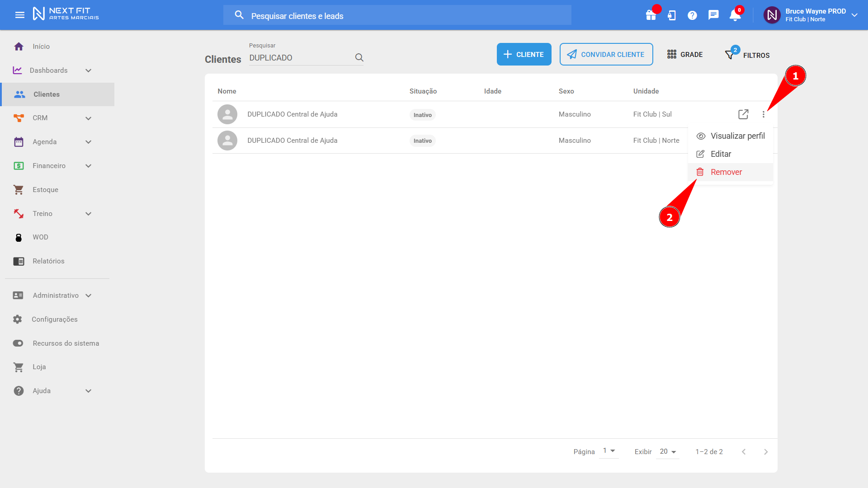
Task: Click three-dot options on first client row
Action: coord(764,114)
